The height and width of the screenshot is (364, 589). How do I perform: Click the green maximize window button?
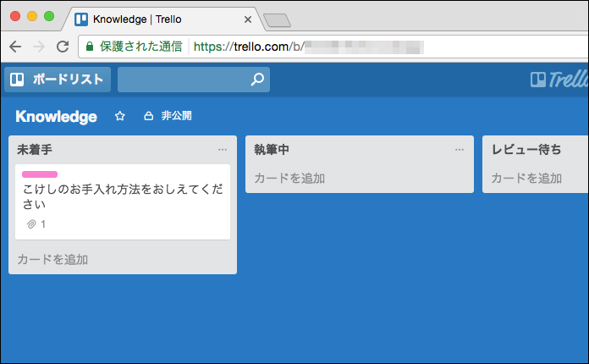49,16
